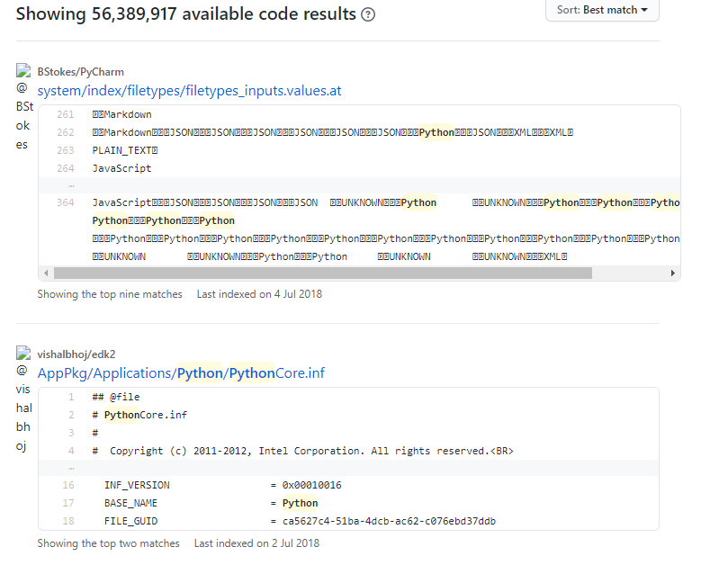The height and width of the screenshot is (565, 728).
Task: Click 'Last indexed on 4 Jul 2018'
Action: [x=259, y=294]
